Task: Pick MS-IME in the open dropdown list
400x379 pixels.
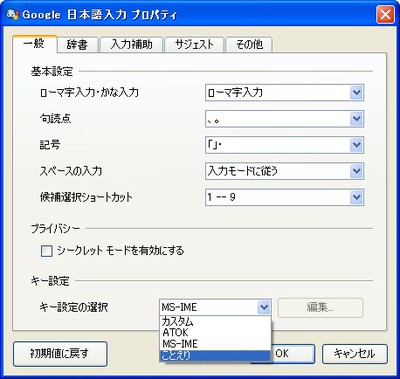Action: [x=215, y=344]
